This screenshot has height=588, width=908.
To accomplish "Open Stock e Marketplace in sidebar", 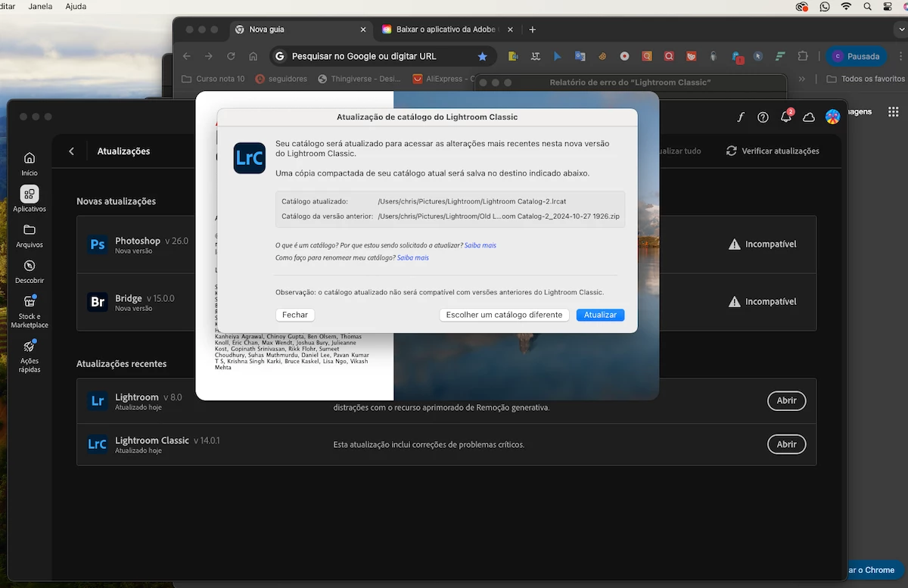I will point(30,312).
